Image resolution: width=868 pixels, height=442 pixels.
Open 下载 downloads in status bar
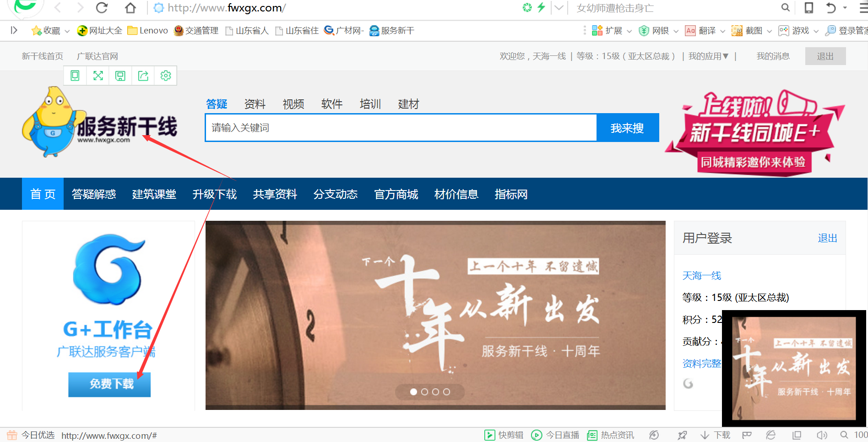pyautogui.click(x=716, y=435)
